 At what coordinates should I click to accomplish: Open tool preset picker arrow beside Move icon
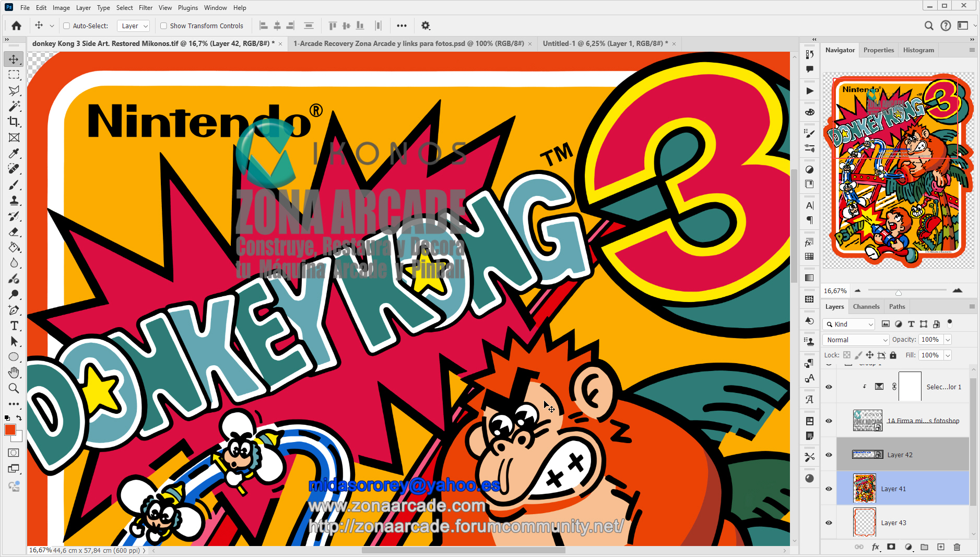point(52,26)
